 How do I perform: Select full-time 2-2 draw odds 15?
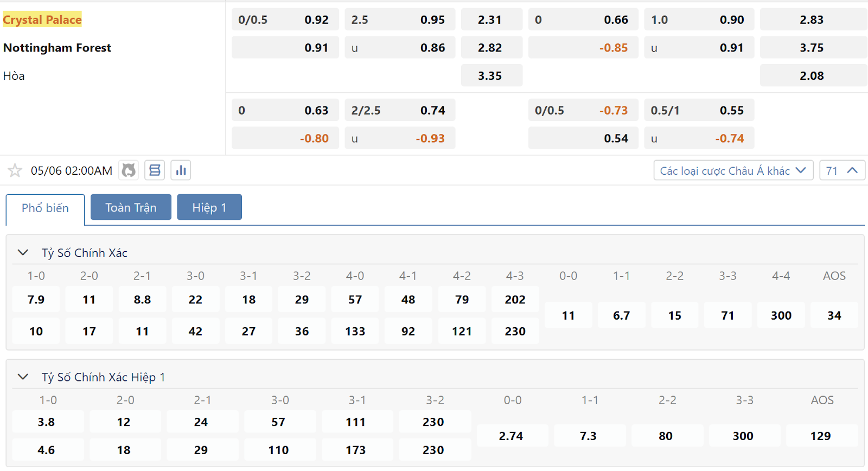pos(674,315)
